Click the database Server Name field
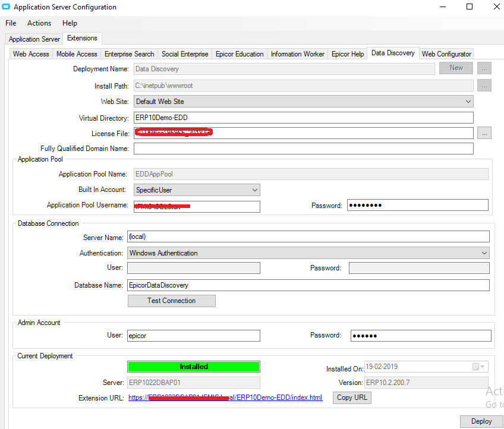The image size is (504, 429). 308,236
